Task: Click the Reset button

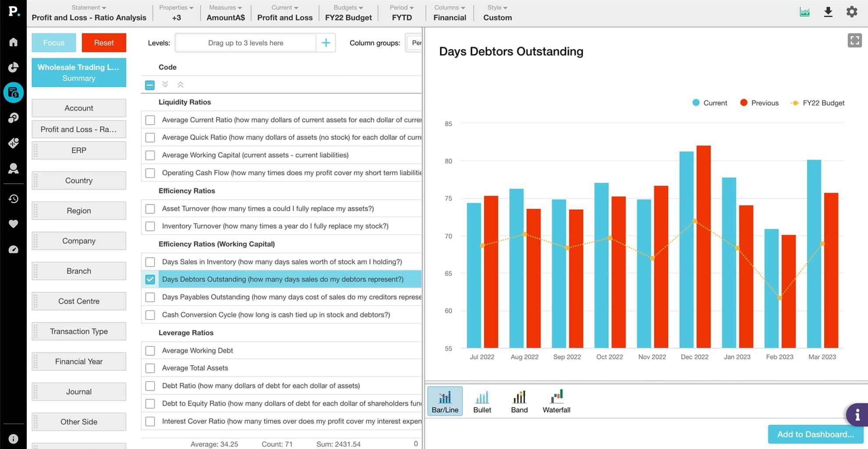Action: [x=104, y=43]
